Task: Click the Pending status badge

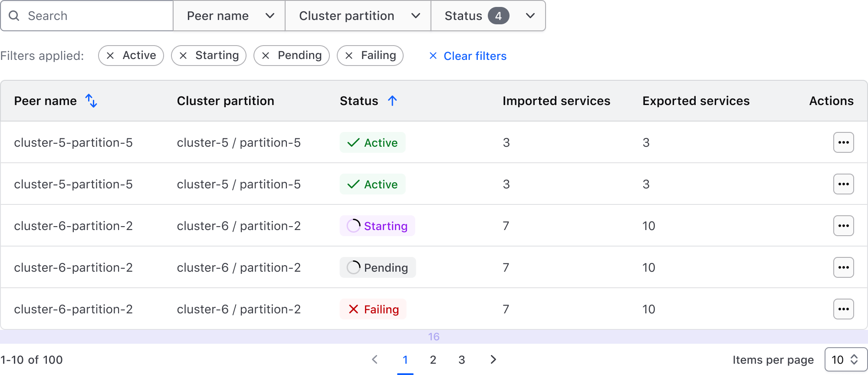Action: 378,267
